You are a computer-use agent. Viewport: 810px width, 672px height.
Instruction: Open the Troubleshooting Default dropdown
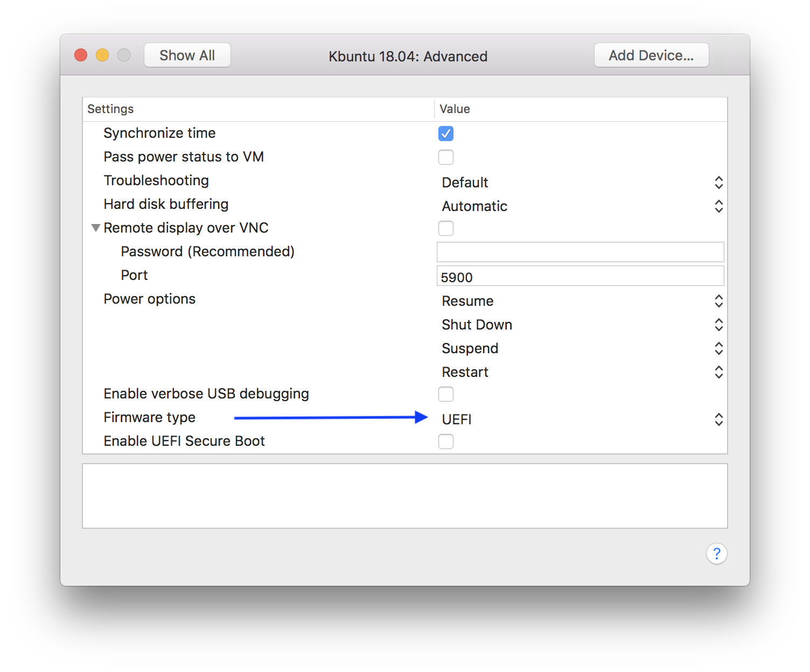(582, 183)
